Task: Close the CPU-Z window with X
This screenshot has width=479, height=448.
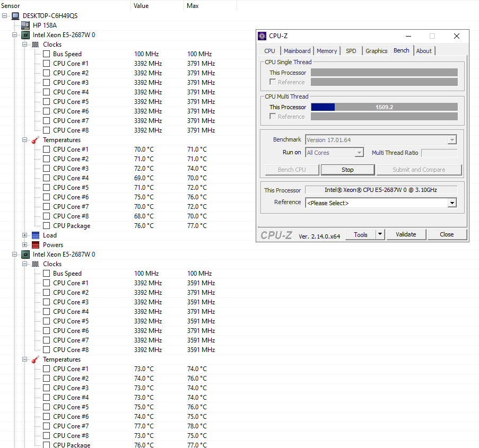Action: [457, 36]
